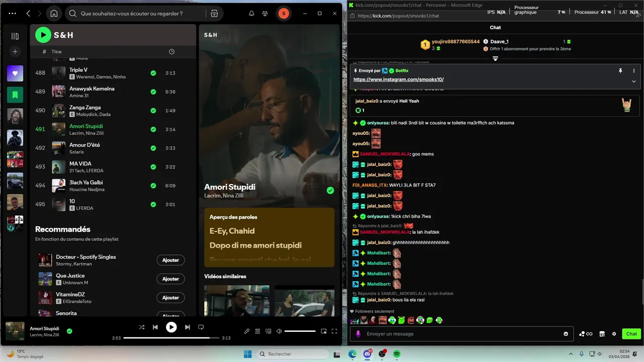Toggle shuffle in the player bar
644x362 pixels.
click(142, 327)
